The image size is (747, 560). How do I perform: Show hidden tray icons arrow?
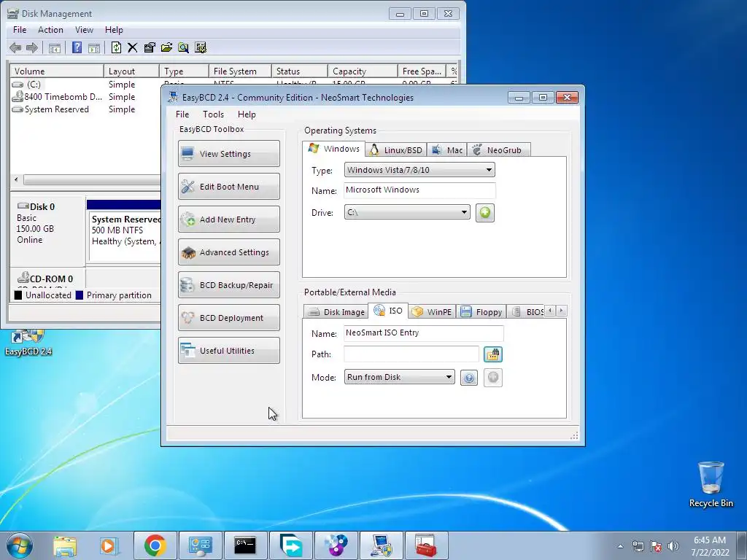click(x=620, y=546)
